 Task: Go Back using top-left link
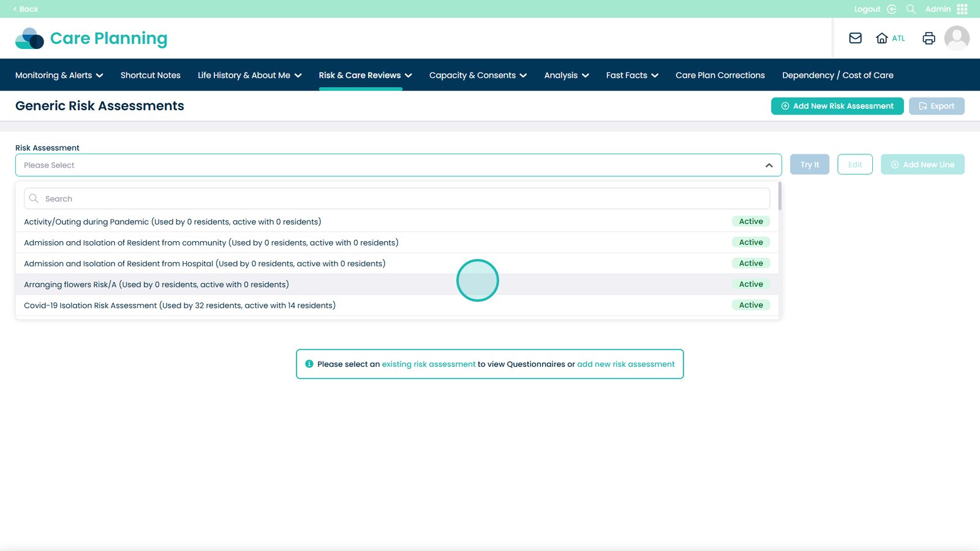[x=26, y=9]
